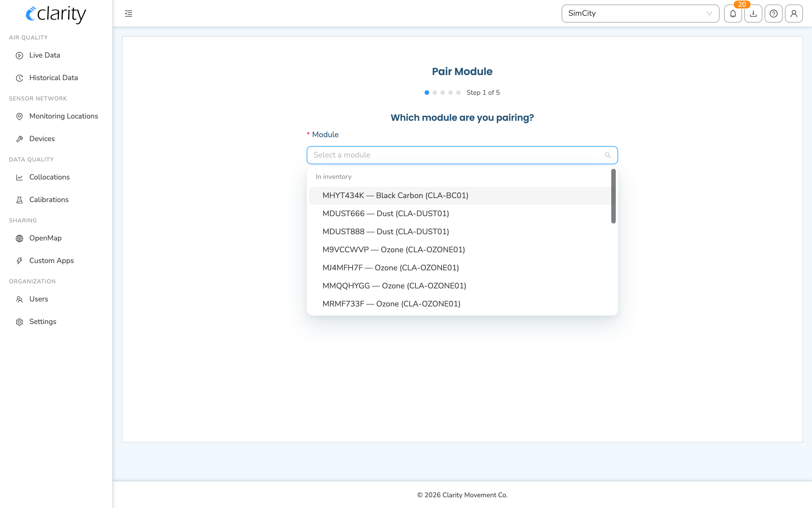Screen dimensions: 812x508
Task: Open the help question mark icon
Action: click(773, 14)
